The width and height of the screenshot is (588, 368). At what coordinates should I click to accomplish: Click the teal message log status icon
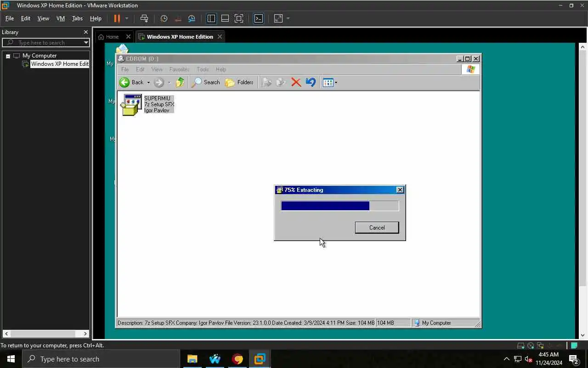574,345
